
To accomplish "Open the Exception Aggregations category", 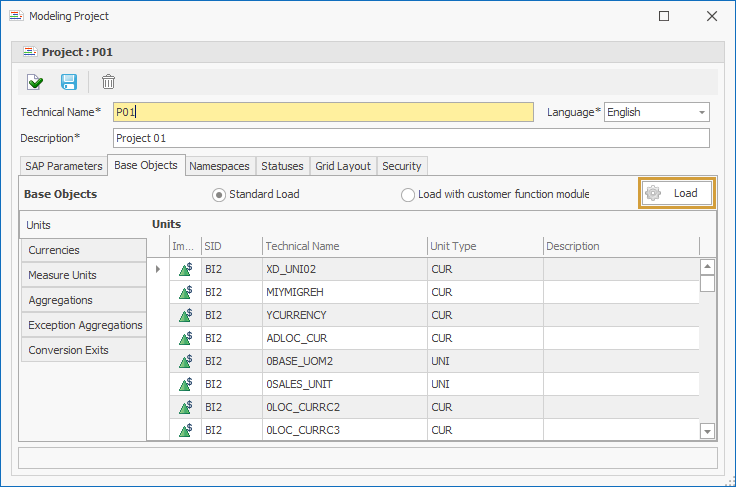I will [x=85, y=325].
